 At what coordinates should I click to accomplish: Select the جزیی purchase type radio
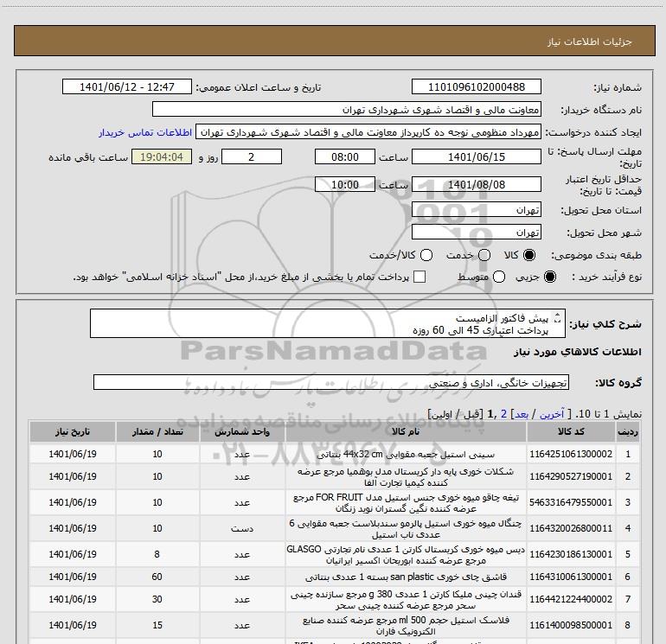coord(549,277)
